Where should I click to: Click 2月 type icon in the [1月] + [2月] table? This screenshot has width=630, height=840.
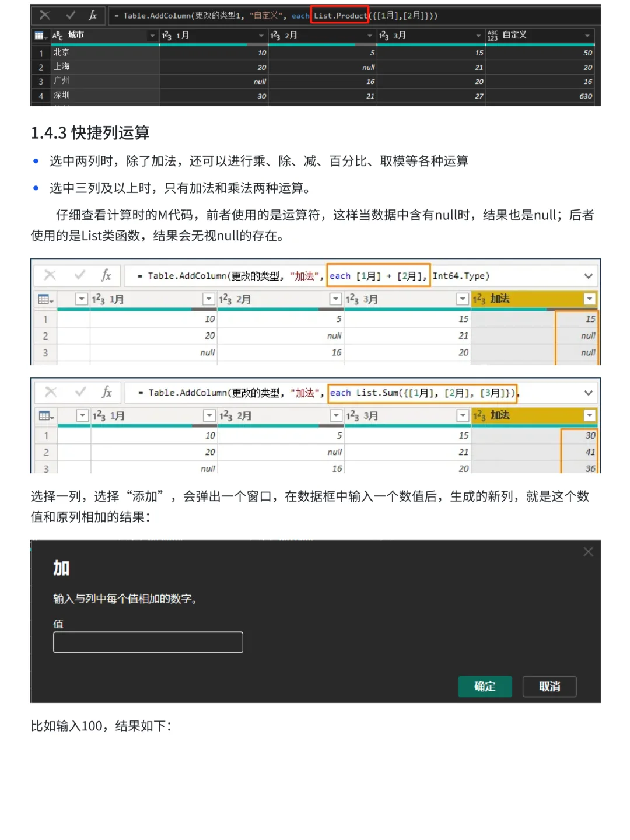click(225, 299)
